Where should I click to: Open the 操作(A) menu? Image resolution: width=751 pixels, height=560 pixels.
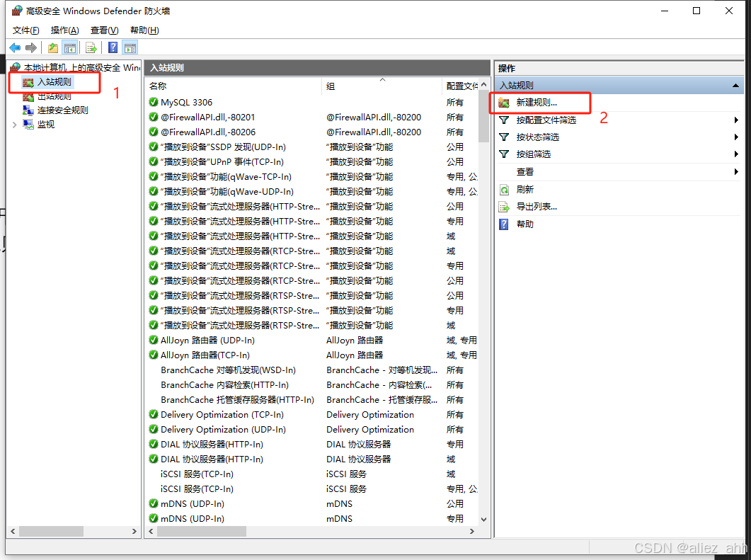pos(64,30)
